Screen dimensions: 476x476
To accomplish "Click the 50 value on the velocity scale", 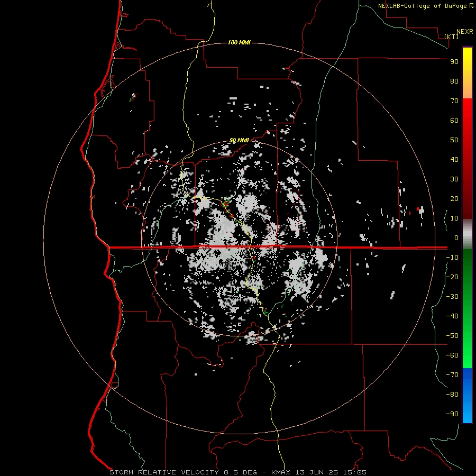I will pyautogui.click(x=454, y=140).
